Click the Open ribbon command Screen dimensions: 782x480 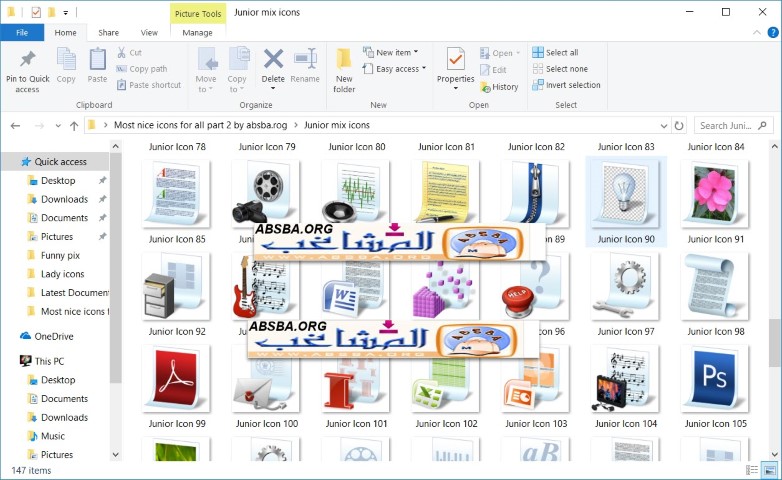click(500, 53)
